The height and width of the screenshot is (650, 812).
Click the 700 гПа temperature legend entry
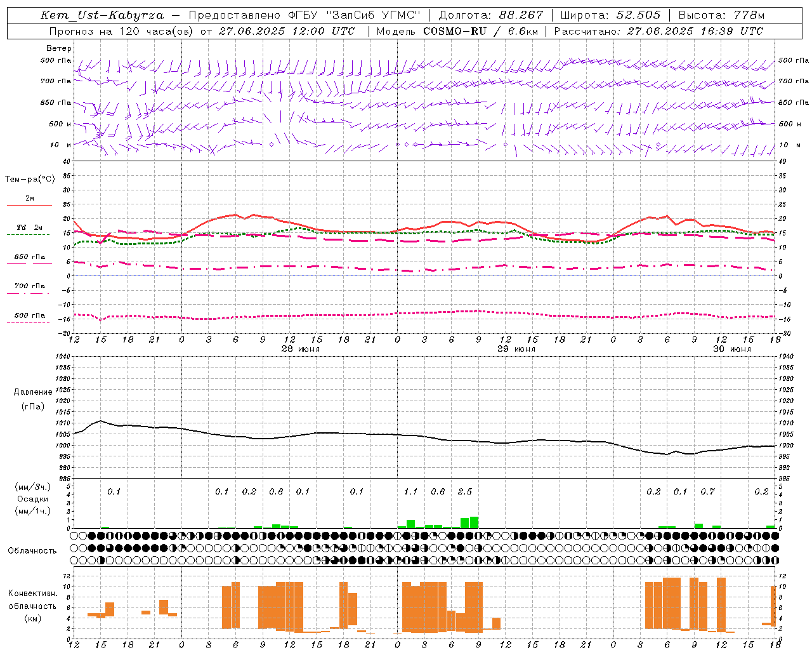point(29,286)
